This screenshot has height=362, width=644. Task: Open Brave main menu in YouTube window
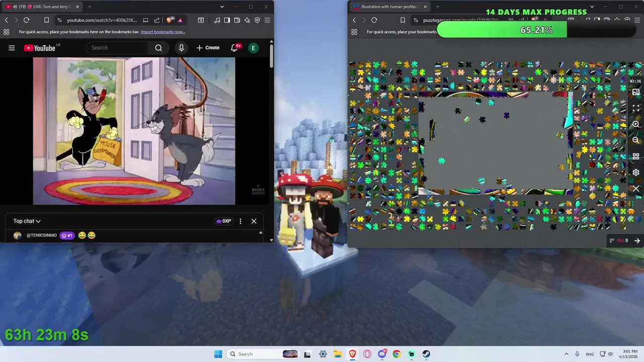[x=267, y=20]
